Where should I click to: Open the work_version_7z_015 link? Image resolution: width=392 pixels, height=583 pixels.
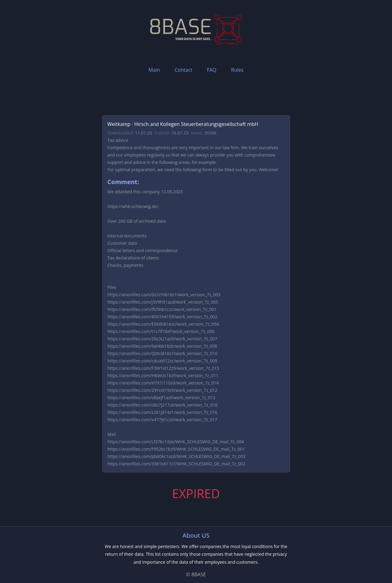click(163, 368)
